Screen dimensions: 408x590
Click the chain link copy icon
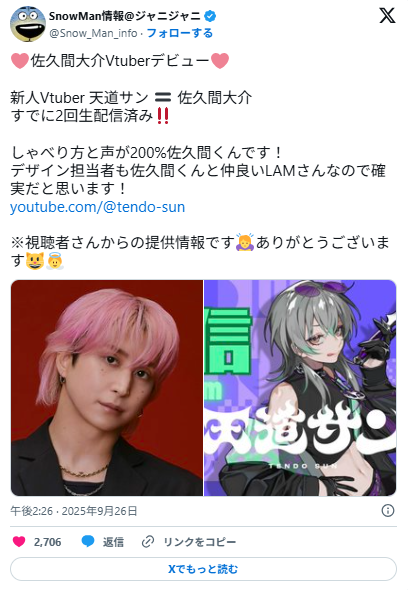tap(148, 542)
